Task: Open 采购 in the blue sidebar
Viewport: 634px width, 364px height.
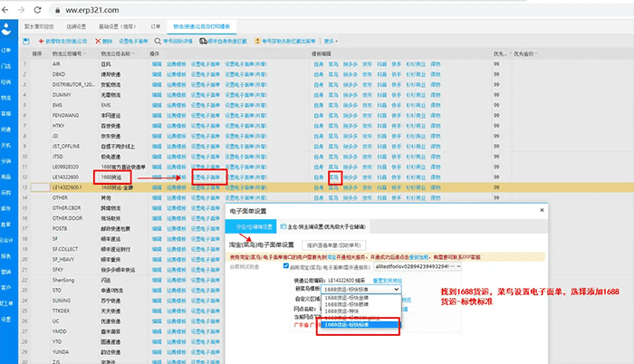Action: coord(5,193)
